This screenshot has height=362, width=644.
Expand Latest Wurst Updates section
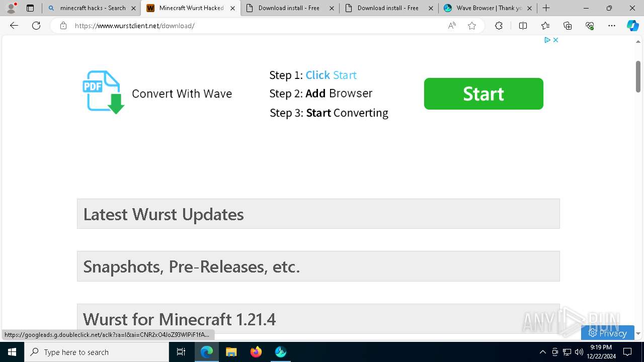tap(318, 214)
